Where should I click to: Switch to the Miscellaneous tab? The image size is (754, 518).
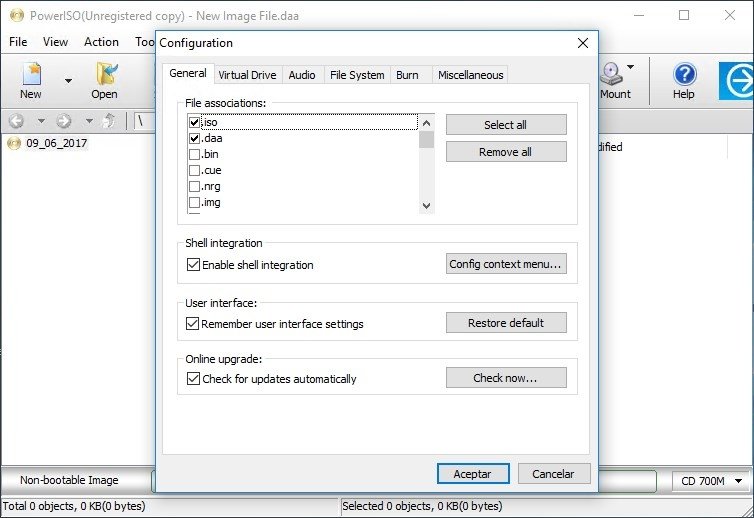(470, 75)
